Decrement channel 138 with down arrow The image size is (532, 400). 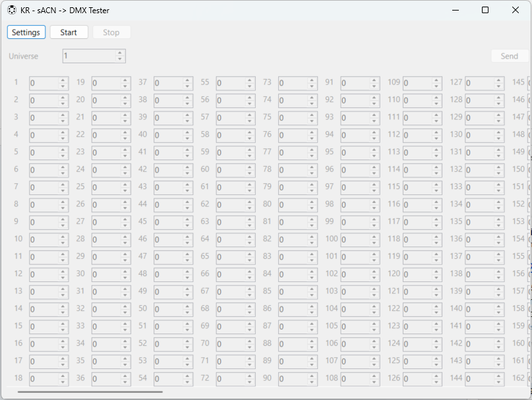499,277
